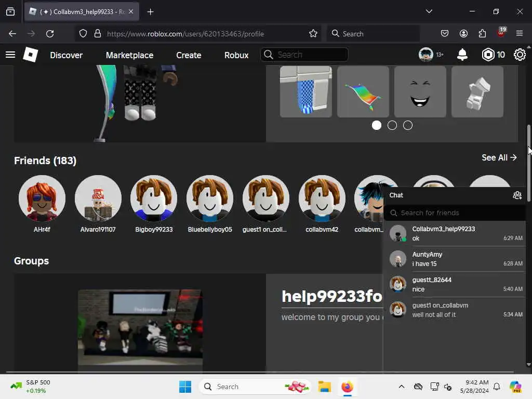Open Copilot preview from the taskbar
The image size is (532, 399).
coord(515,387)
